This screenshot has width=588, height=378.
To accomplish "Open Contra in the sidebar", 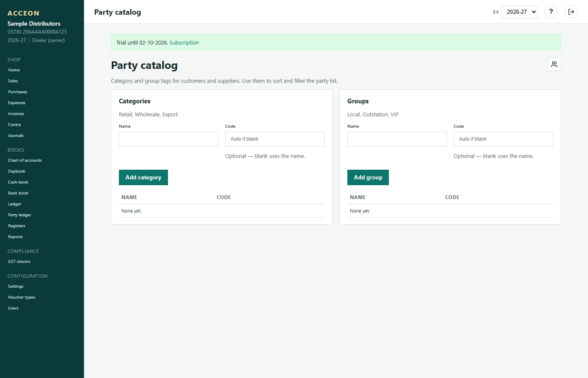I will point(14,125).
